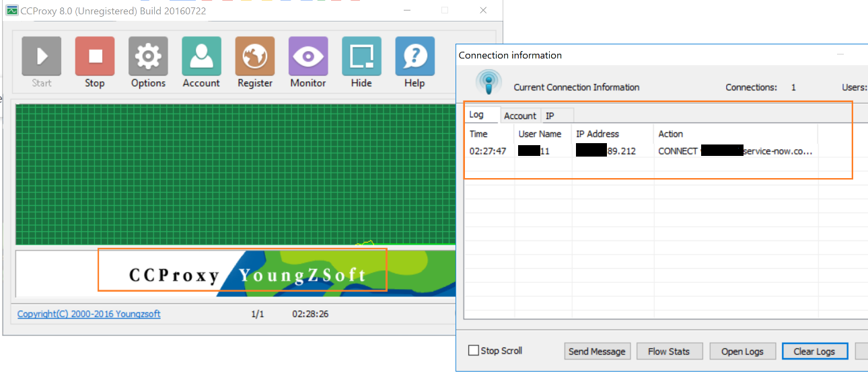Open the Copyright Youngzsoft link
Viewport: 868px width, 377px height.
click(x=89, y=314)
